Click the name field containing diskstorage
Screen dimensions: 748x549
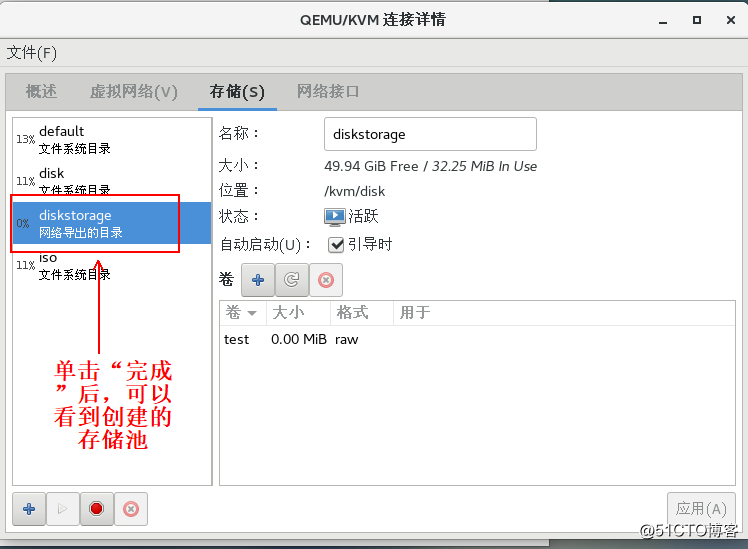pos(430,134)
